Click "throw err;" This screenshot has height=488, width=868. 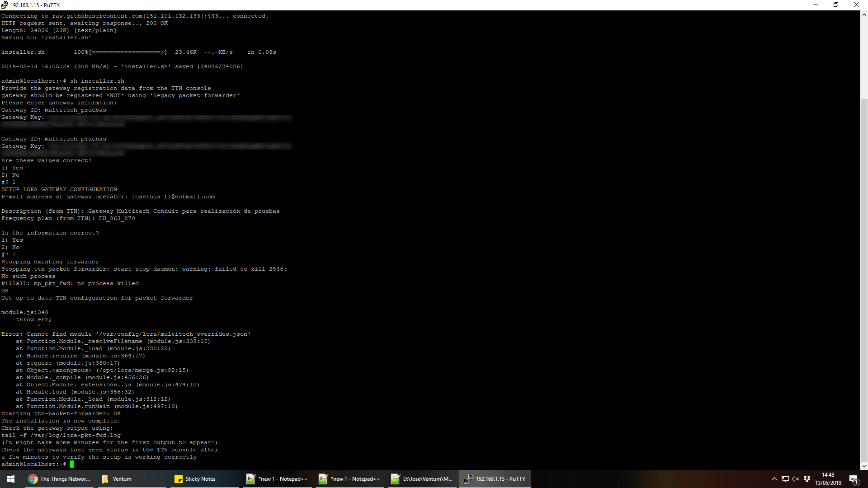[x=34, y=319]
